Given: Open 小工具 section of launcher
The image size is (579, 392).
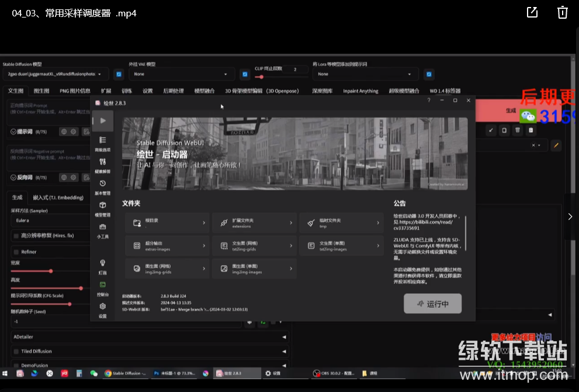Looking at the screenshot, I should [x=103, y=229].
